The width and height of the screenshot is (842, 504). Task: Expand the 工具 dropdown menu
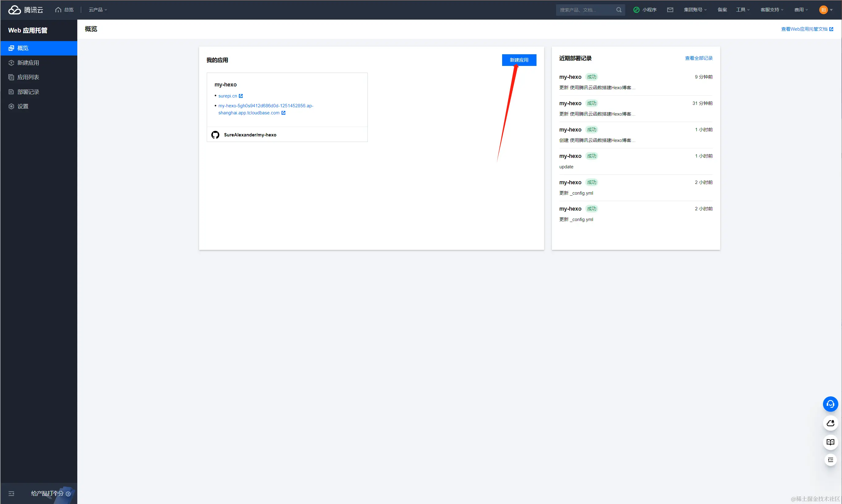pos(742,10)
